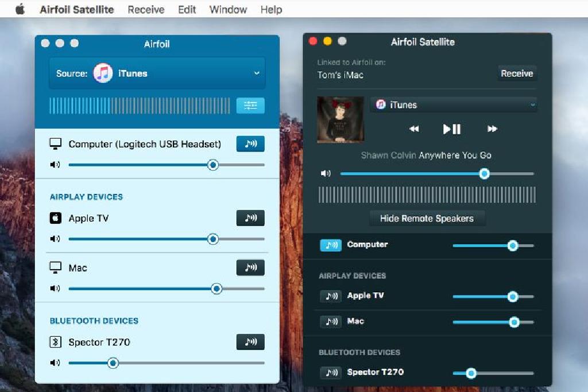Minimize the Airfoil Satellite window
Viewport: 588px width, 392px height.
(327, 41)
